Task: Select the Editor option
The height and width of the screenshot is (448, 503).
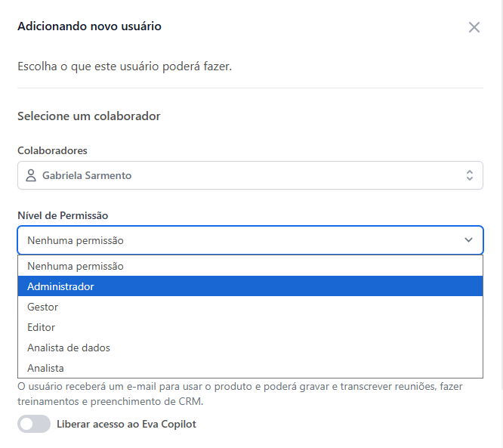Action: (x=42, y=327)
